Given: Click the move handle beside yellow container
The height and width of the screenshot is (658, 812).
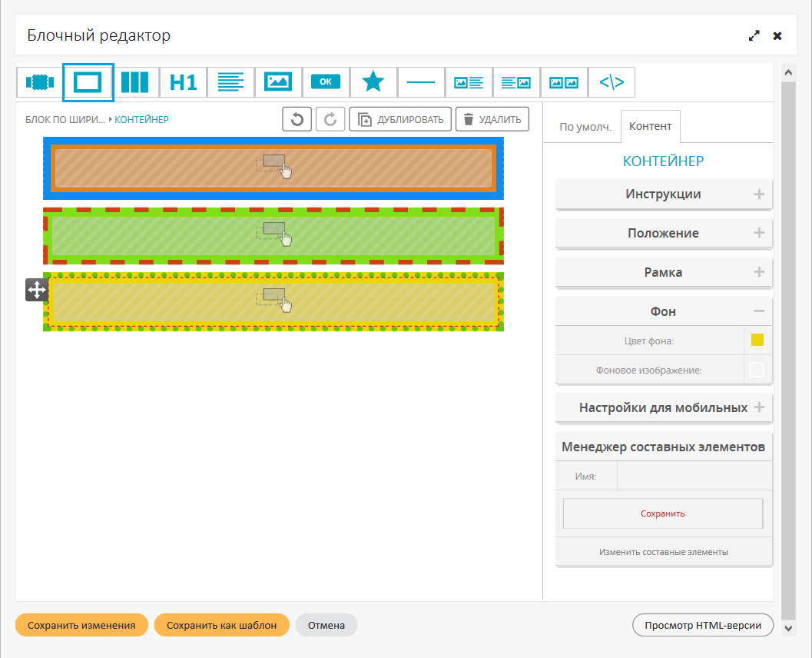Looking at the screenshot, I should 37,290.
